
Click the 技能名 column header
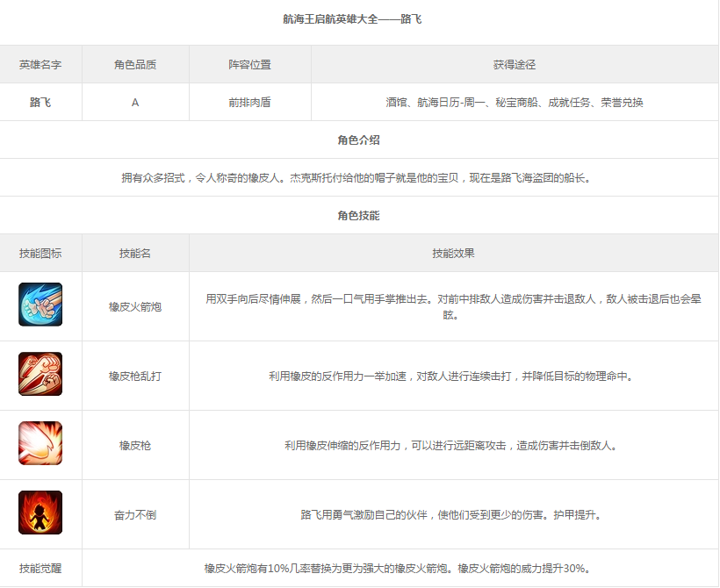[x=135, y=254]
